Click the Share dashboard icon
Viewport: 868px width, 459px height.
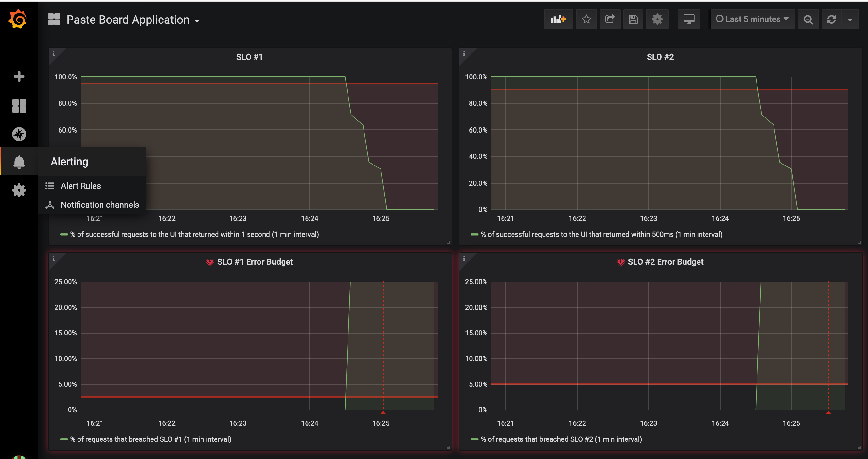[610, 20]
